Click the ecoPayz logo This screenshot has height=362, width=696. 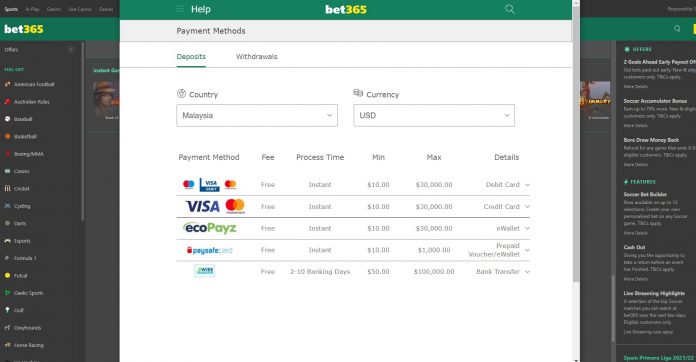coord(210,228)
